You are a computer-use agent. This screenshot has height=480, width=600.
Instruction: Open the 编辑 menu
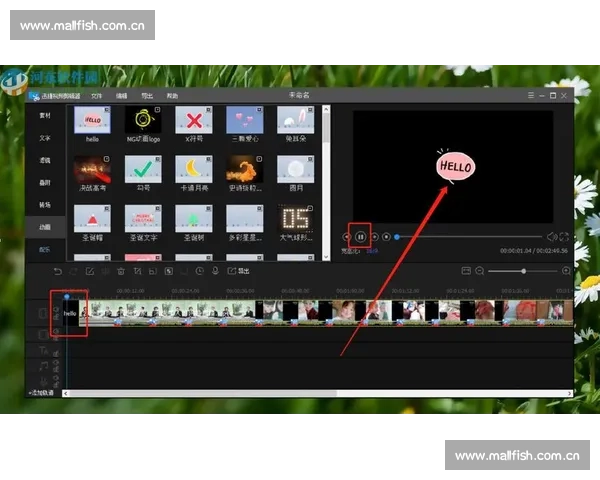[122, 95]
